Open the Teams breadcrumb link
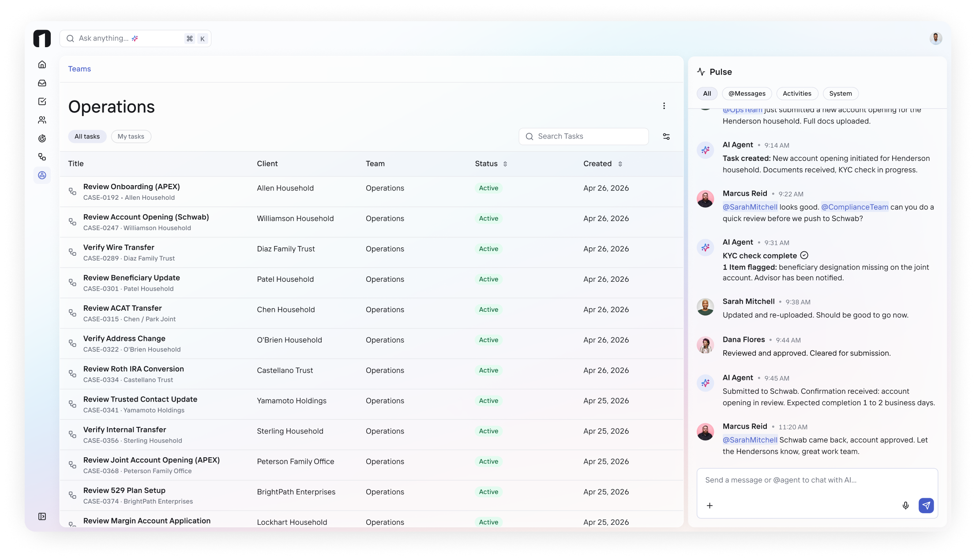This screenshot has height=560, width=976. (79, 69)
